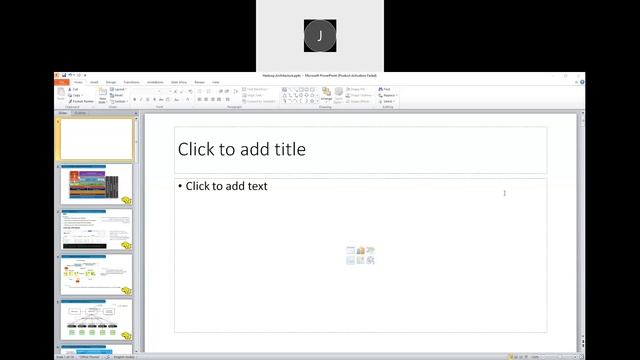Open PowerPoint Help question mark icon

click(582, 82)
